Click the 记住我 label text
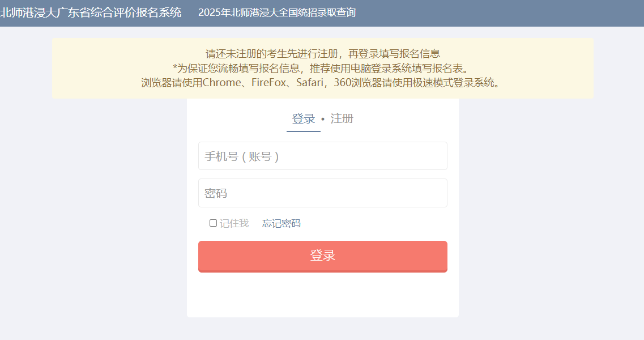Image resolution: width=644 pixels, height=340 pixels. tap(234, 223)
